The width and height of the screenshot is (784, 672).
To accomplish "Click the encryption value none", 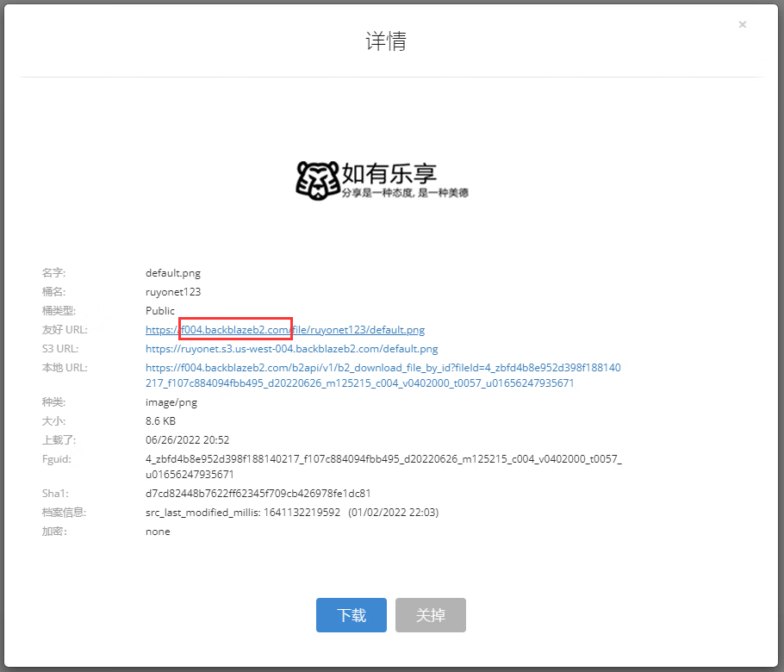I will coord(158,532).
